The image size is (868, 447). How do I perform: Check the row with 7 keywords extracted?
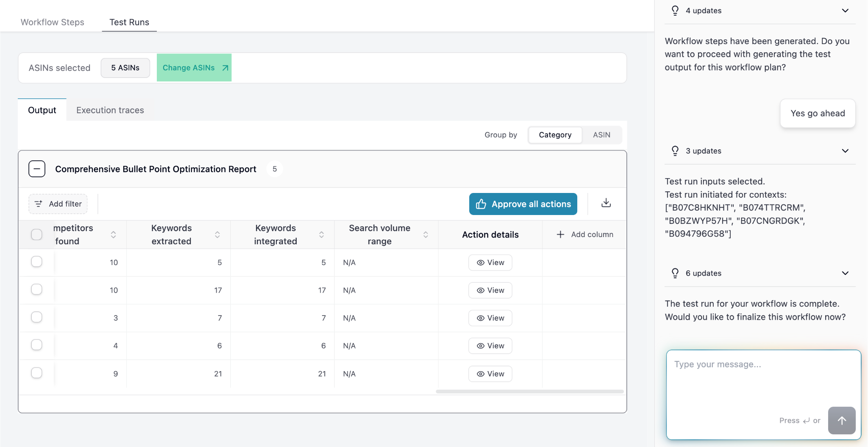(x=37, y=317)
